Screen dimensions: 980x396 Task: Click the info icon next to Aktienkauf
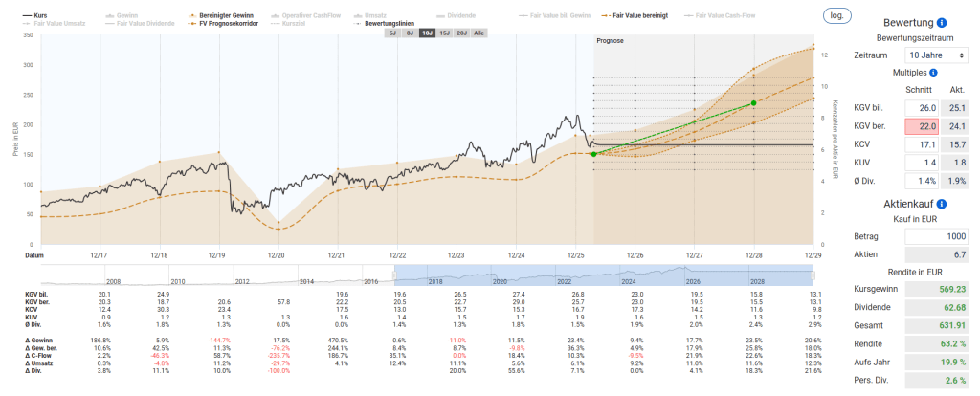point(943,204)
